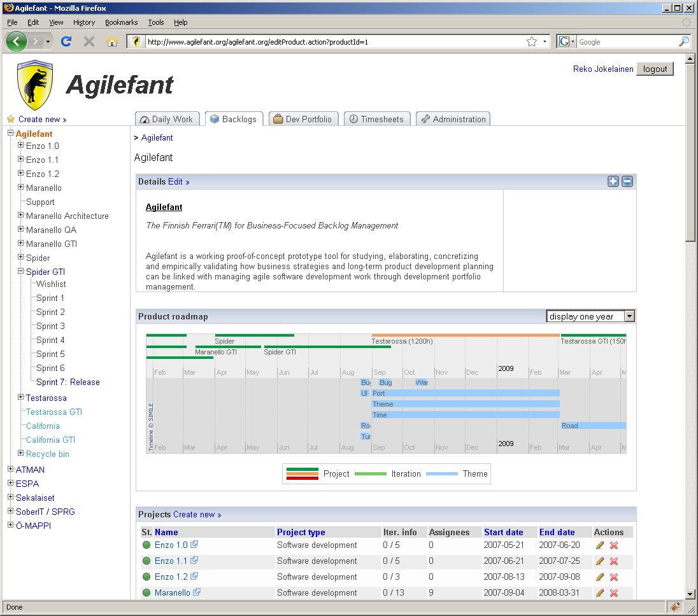Collapse the Spider GTI tree node
This screenshot has width=698, height=616.
20,271
